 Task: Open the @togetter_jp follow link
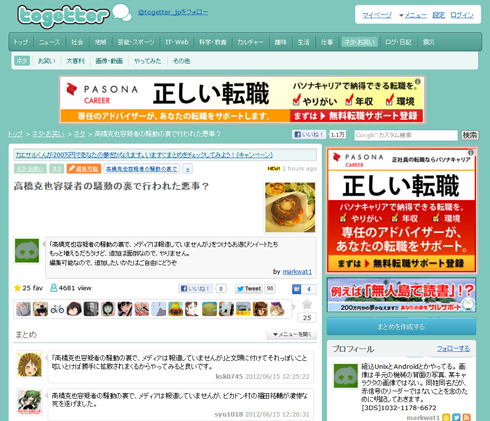(x=173, y=12)
